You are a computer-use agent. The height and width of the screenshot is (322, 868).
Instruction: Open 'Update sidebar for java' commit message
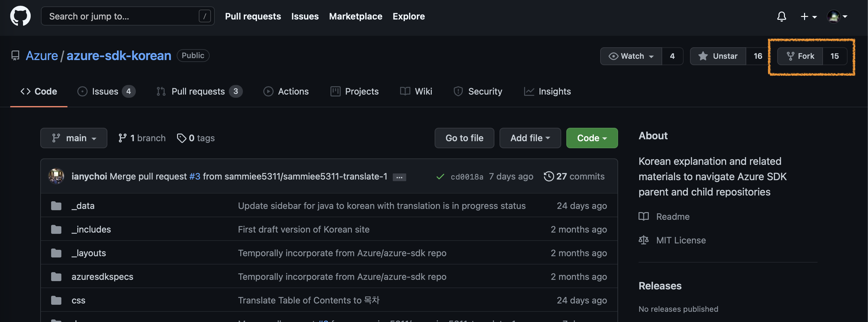[382, 205]
